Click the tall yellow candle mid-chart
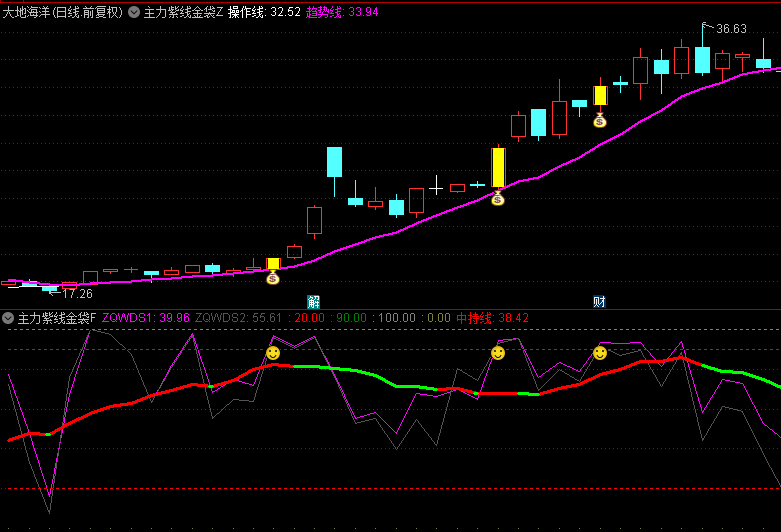 coord(498,168)
